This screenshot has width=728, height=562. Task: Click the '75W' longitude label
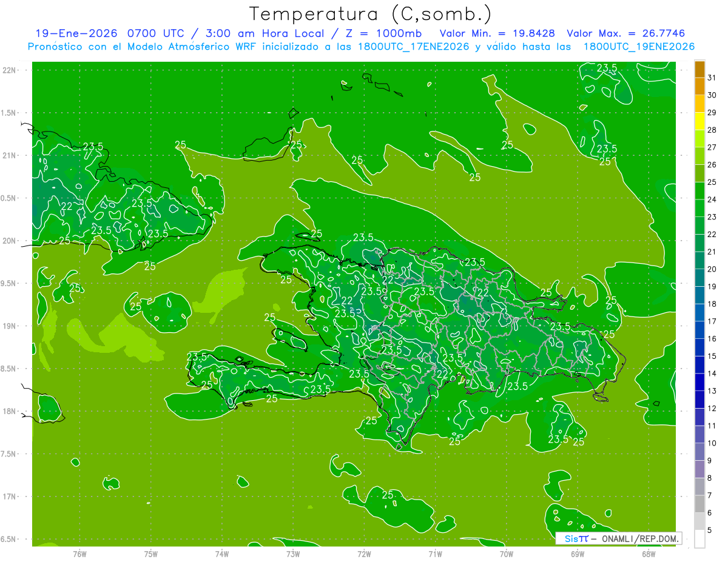coord(151,554)
